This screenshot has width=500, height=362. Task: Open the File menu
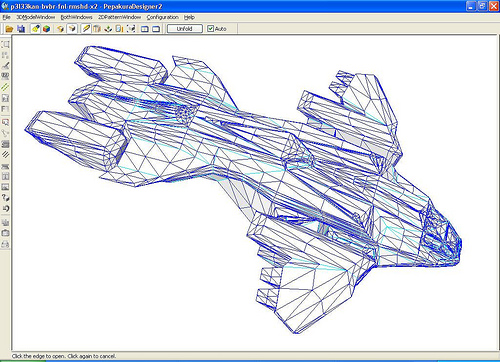[7, 17]
